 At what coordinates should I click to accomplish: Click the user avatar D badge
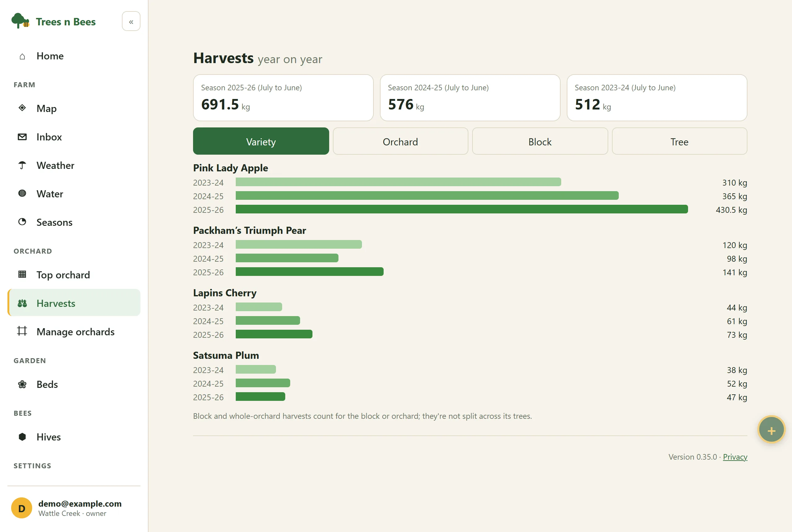(22, 508)
